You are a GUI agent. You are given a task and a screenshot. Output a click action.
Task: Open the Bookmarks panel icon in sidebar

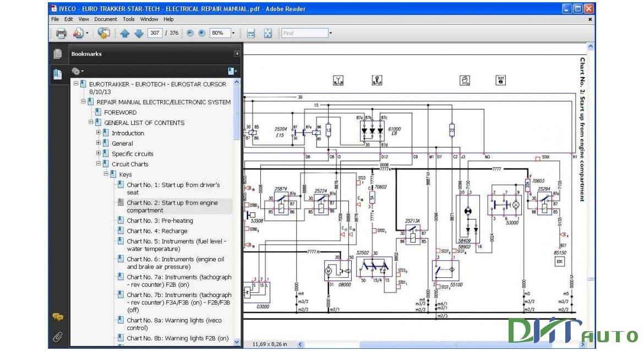[x=58, y=74]
